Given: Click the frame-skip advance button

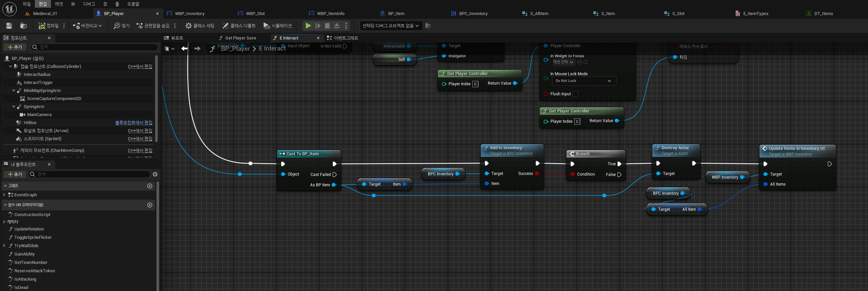Looking at the screenshot, I should pyautogui.click(x=318, y=26).
